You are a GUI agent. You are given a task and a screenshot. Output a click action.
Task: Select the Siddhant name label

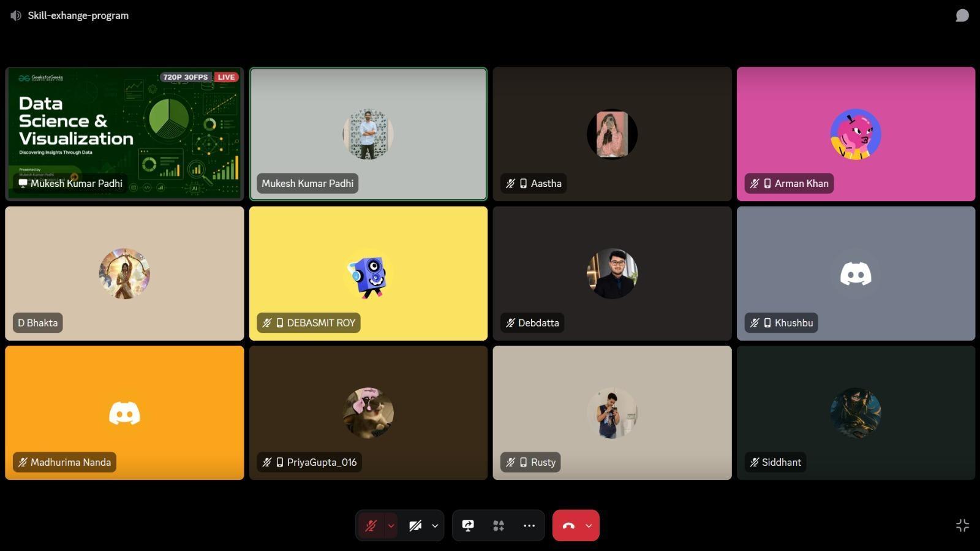pyautogui.click(x=775, y=462)
